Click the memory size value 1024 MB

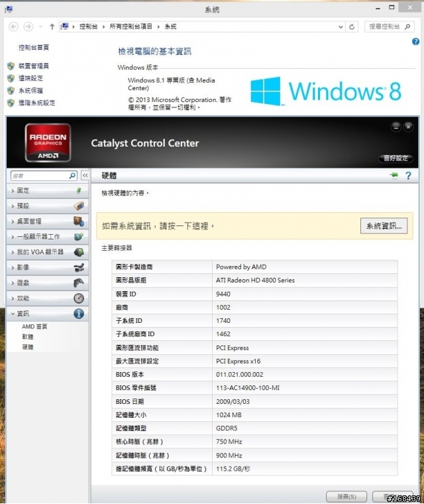click(229, 415)
